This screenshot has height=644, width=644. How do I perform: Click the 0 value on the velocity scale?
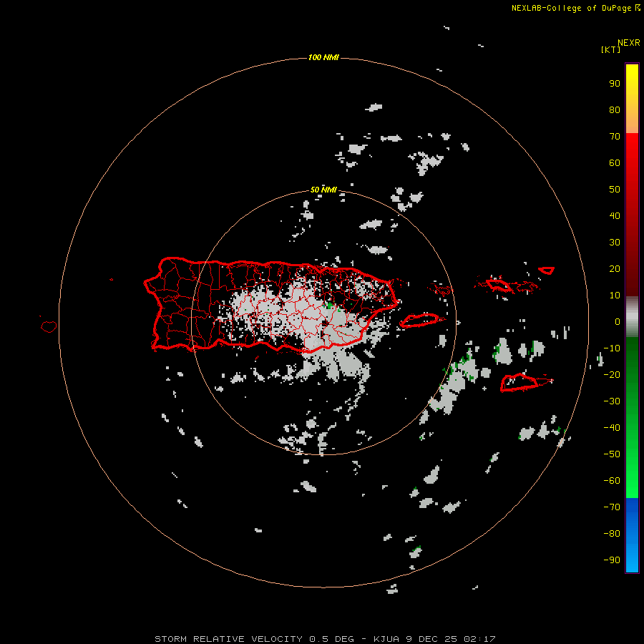coord(618,322)
